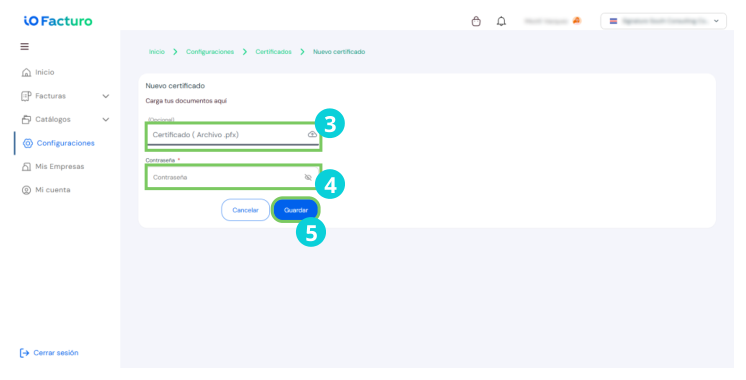
Task: Click the Certificado (Archivo .pfx) field
Action: coord(233,135)
